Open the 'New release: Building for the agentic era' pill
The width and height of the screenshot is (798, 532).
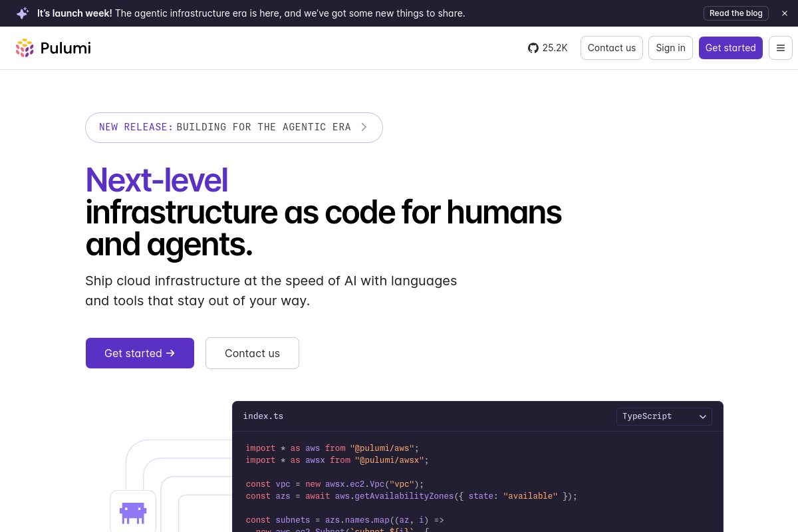tap(234, 127)
